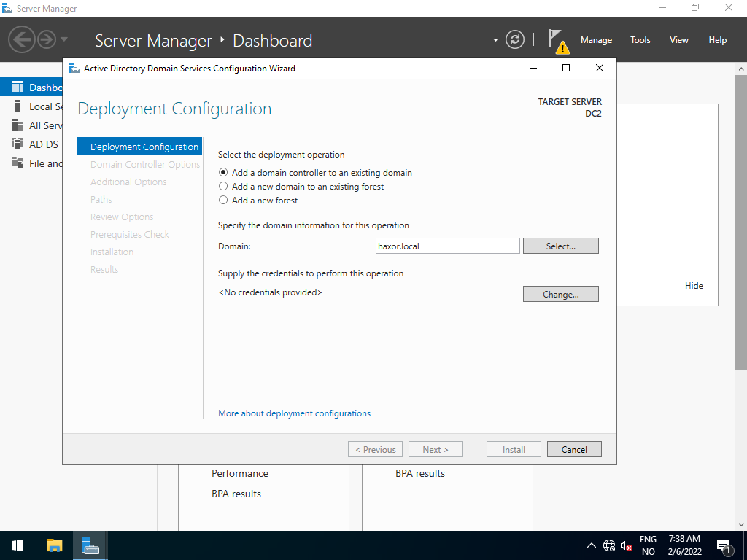This screenshot has width=747, height=560.
Task: Click Server Manager title bar app icon
Action: (7, 8)
